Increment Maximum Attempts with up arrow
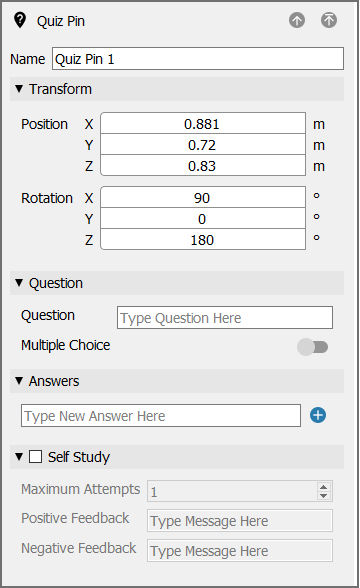Screen dimensions: 360x588 click(x=323, y=487)
